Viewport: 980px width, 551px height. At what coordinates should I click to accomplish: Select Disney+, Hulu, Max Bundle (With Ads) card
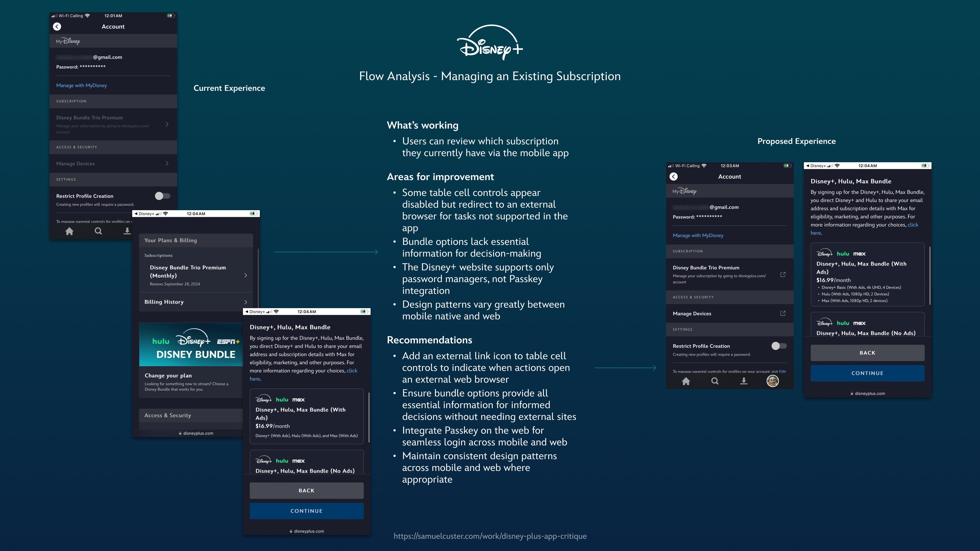[x=306, y=416]
